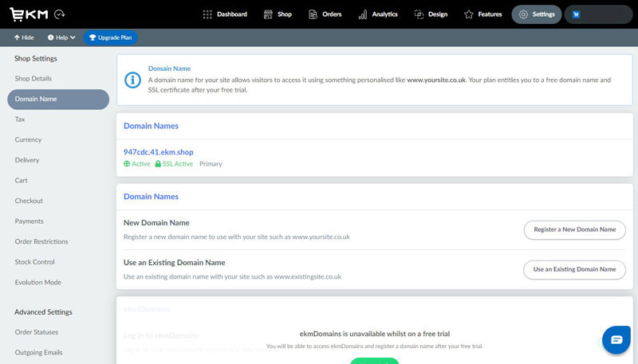Screen dimensions: 638x364
Task: Open the Features menu
Action: tap(483, 14)
